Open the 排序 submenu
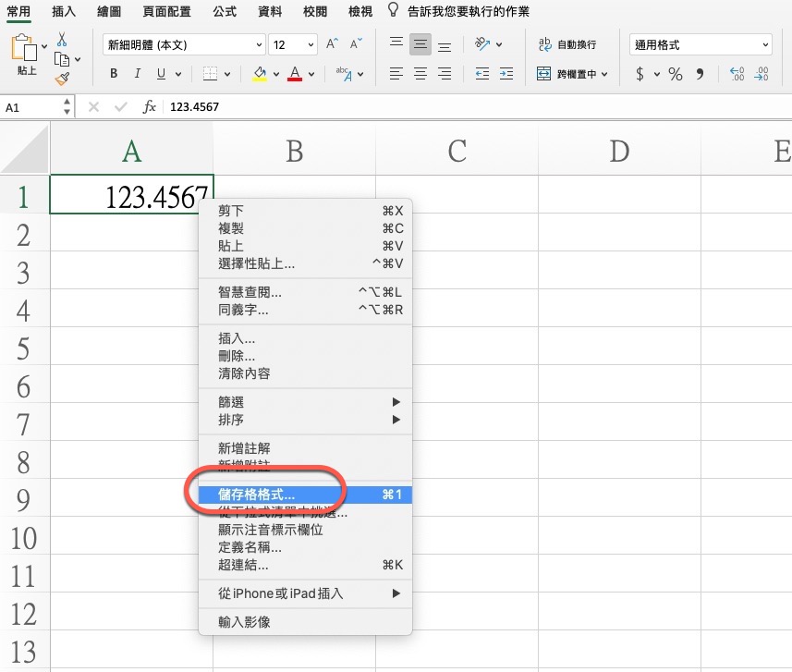 (305, 420)
